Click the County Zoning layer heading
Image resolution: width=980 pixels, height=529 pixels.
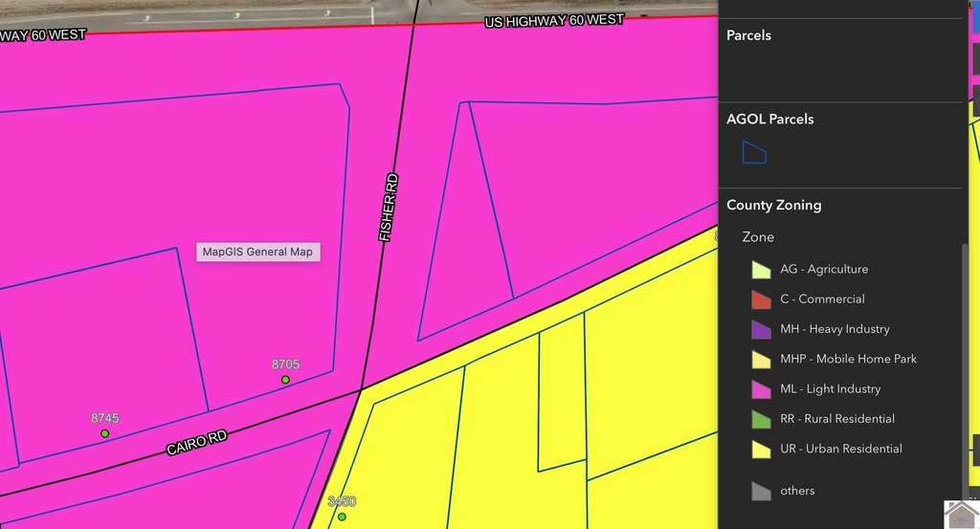pos(773,205)
